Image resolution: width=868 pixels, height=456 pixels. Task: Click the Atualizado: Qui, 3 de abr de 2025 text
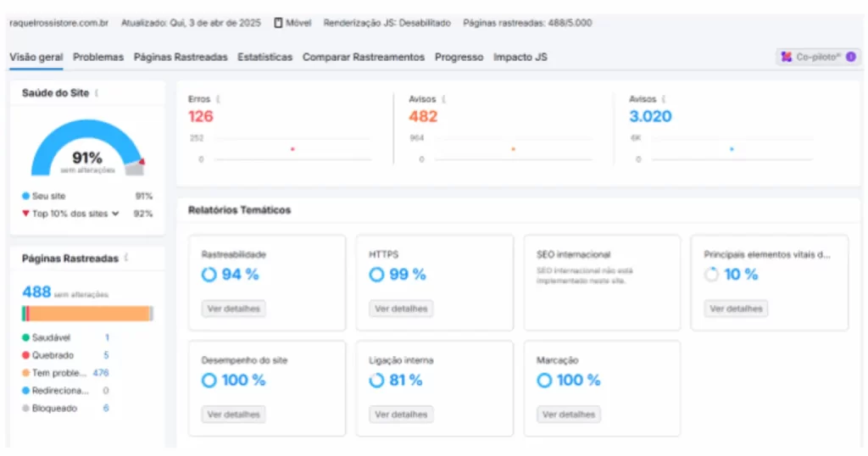point(191,23)
